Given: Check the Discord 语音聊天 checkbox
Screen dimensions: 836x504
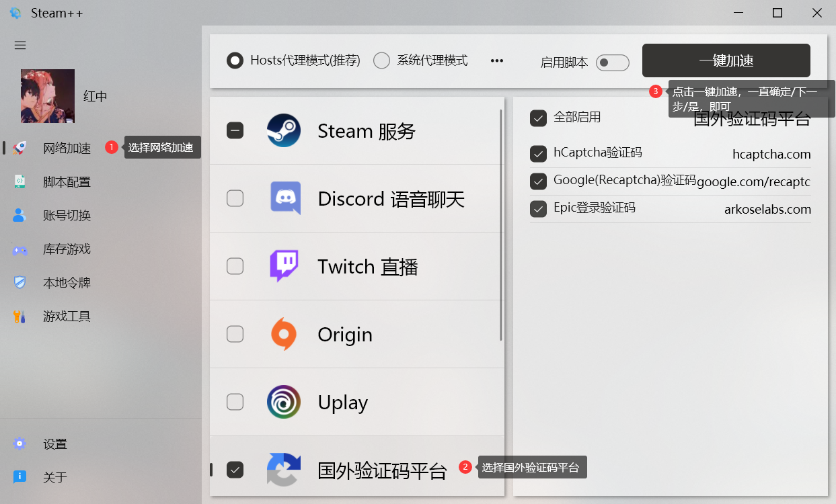Looking at the screenshot, I should coord(235,198).
